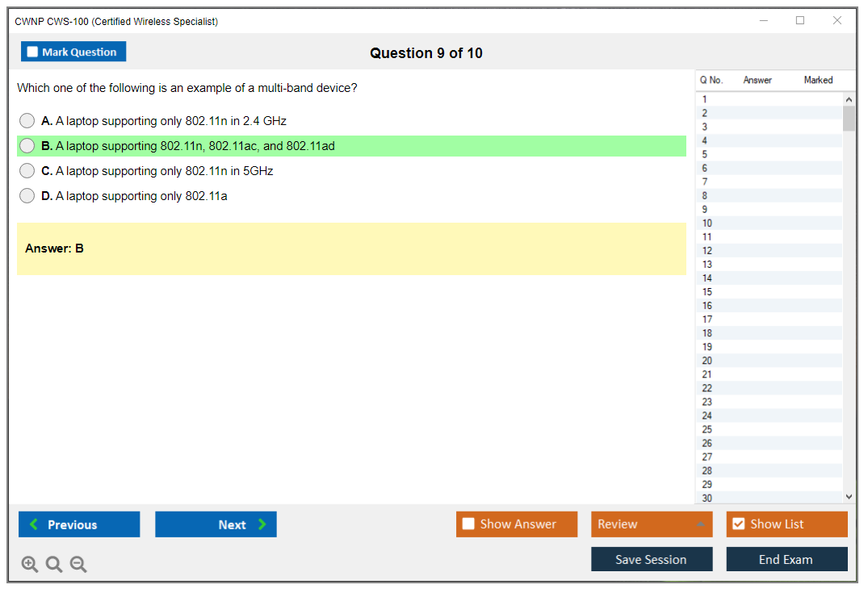Click the zoom out magnifier icon
Screen dimensions: 868x593
click(x=78, y=565)
